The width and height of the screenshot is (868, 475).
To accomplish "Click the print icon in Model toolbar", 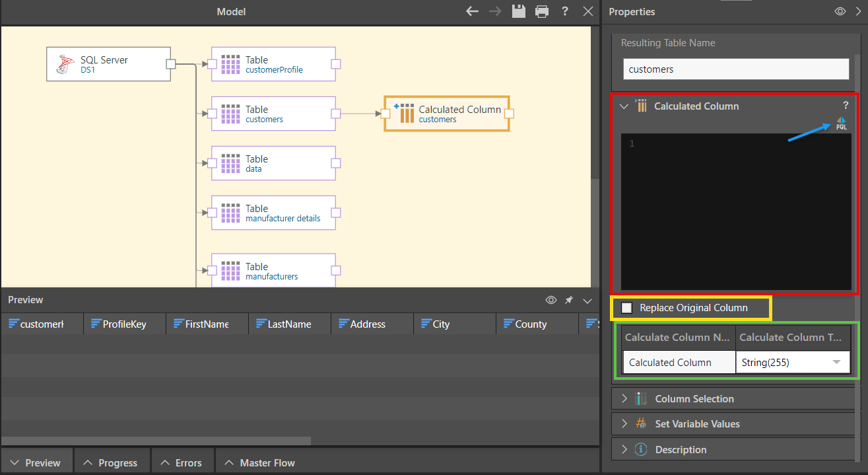I will click(x=542, y=11).
